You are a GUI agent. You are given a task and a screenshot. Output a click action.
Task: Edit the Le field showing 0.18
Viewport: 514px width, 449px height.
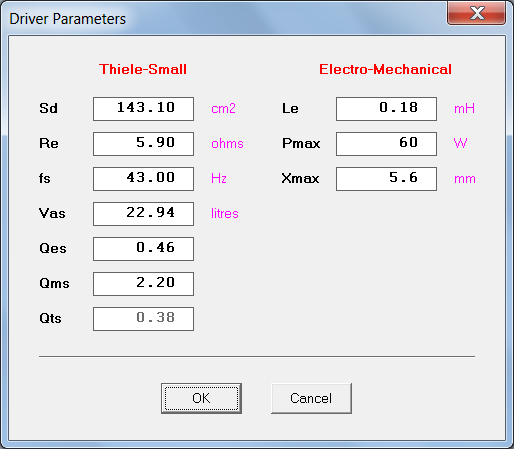point(386,109)
